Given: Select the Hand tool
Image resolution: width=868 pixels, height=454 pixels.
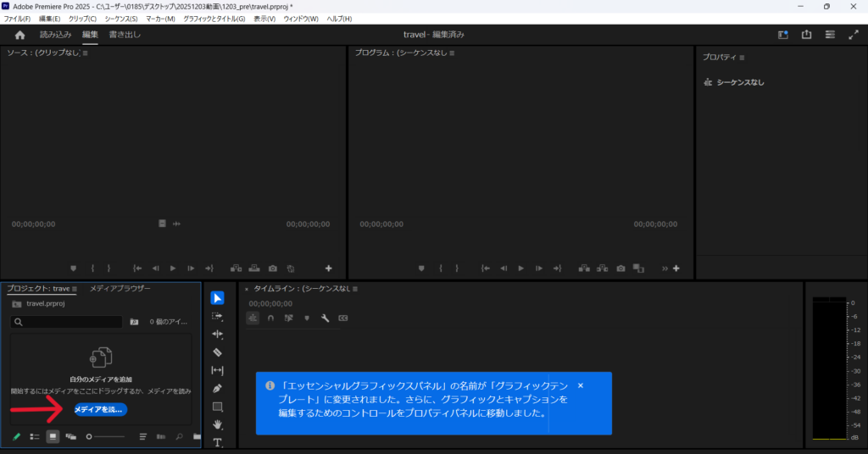Looking at the screenshot, I should [x=217, y=424].
